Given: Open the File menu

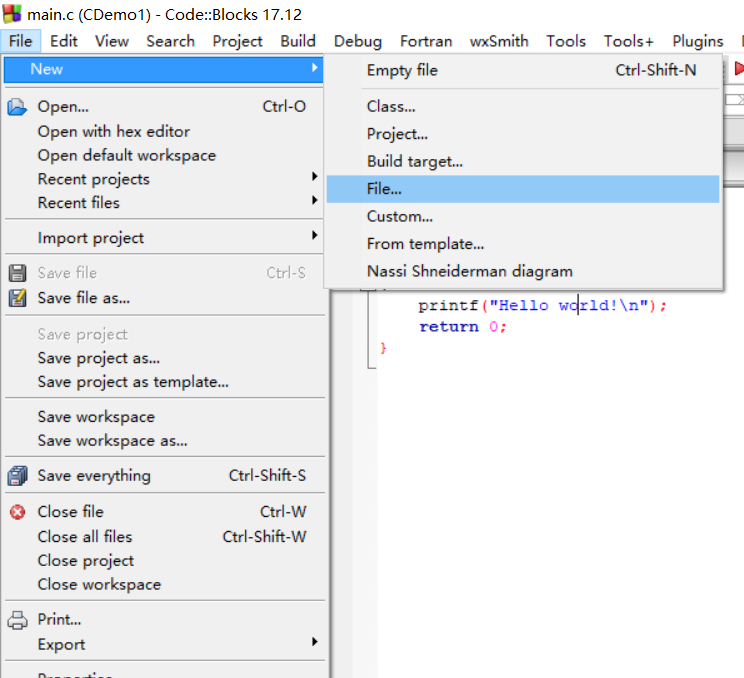Looking at the screenshot, I should pyautogui.click(x=20, y=41).
